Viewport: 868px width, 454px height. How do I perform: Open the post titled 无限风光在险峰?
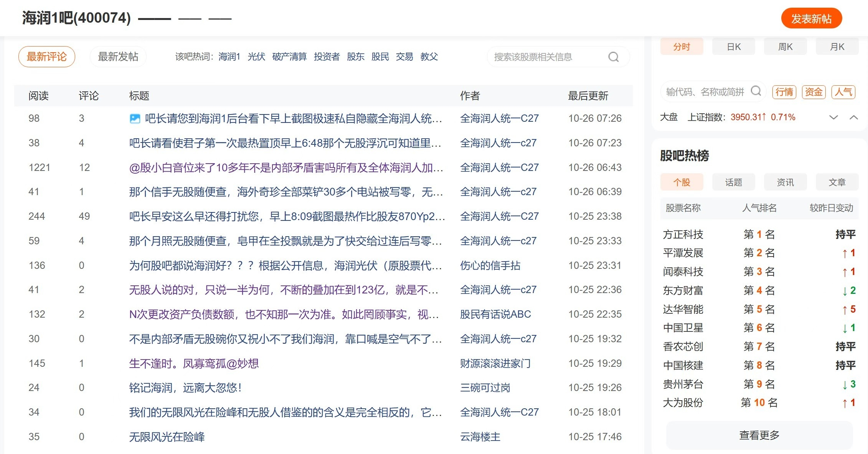click(x=167, y=437)
